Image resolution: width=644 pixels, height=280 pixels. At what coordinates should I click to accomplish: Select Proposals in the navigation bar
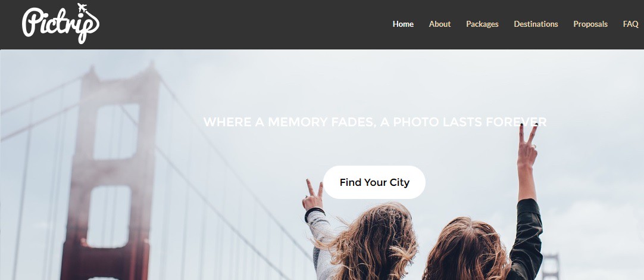pos(590,24)
